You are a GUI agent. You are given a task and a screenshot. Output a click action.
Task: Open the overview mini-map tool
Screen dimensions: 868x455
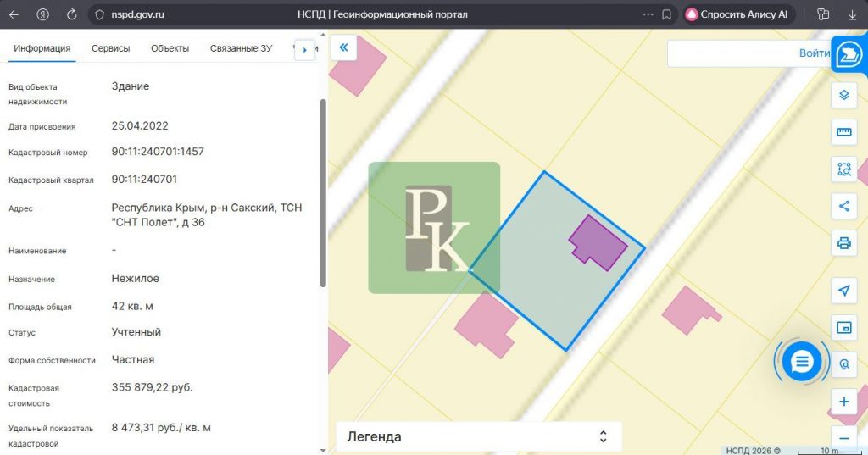coord(843,327)
